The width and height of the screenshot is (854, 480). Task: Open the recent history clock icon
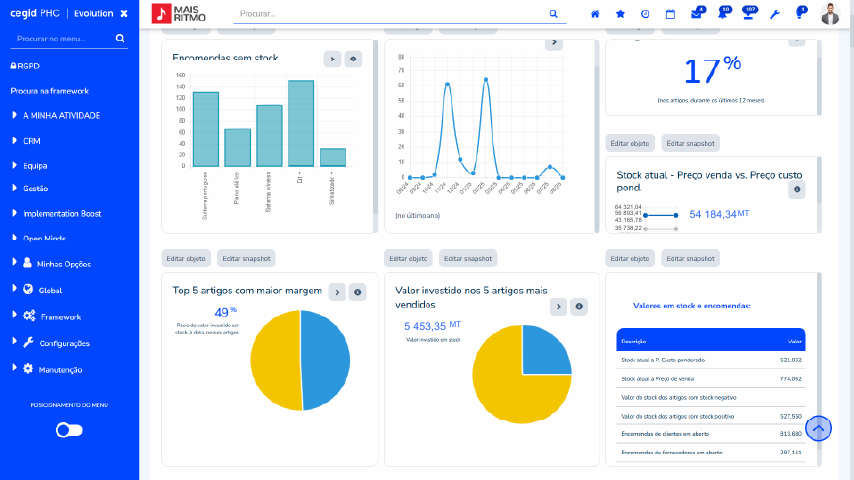tap(645, 14)
